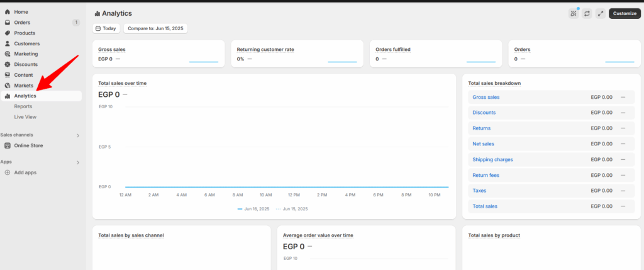
Task: Click the Home icon in sidebar
Action: tap(8, 12)
